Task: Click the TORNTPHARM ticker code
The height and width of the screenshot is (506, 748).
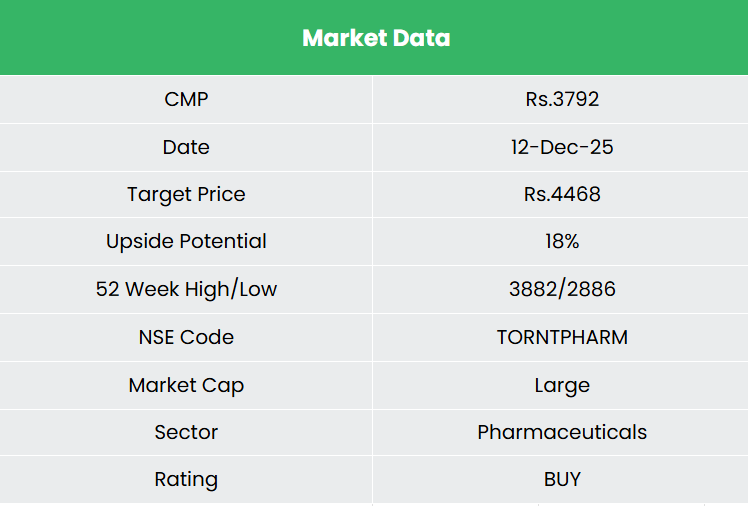Action: [x=562, y=337]
